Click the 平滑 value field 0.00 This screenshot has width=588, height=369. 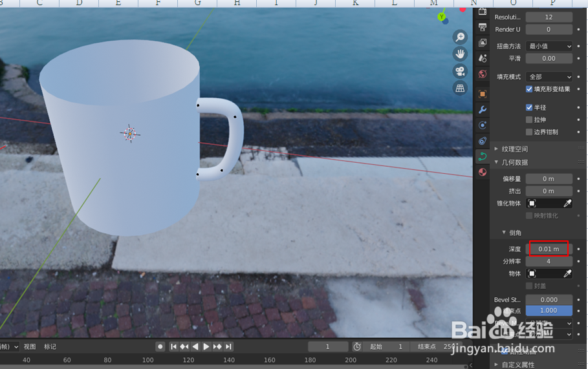(x=549, y=58)
